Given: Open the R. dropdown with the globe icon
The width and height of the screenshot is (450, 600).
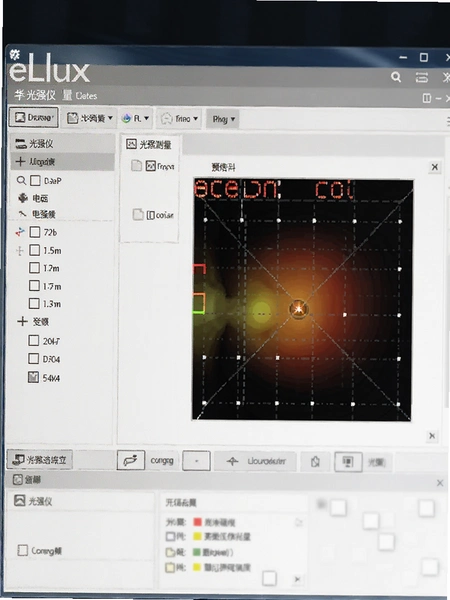Looking at the screenshot, I should tap(135, 119).
